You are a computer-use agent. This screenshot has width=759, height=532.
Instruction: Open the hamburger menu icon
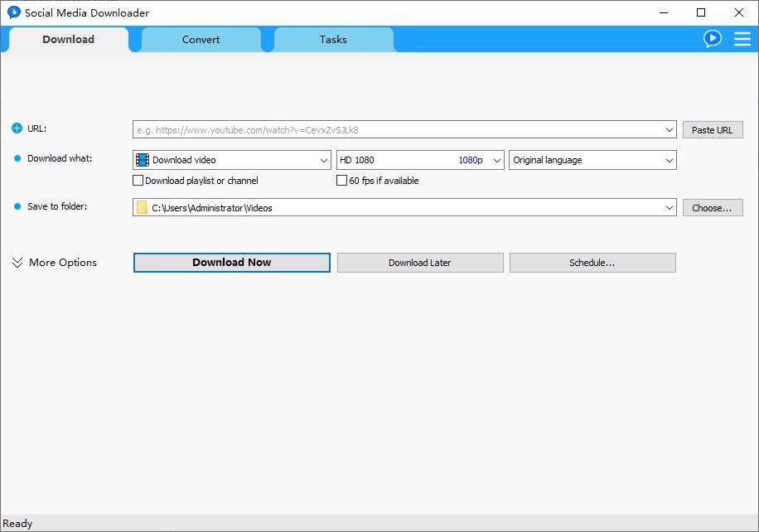742,39
